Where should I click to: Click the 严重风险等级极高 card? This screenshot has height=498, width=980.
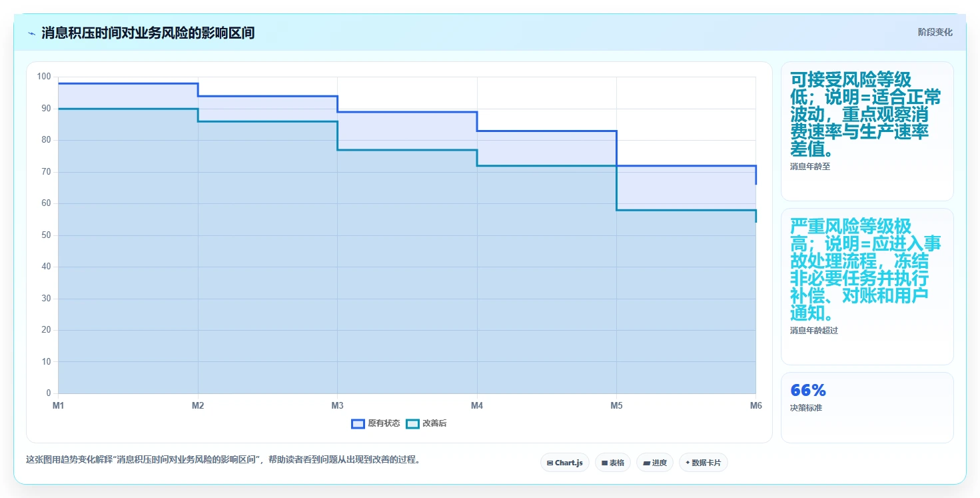coord(867,287)
